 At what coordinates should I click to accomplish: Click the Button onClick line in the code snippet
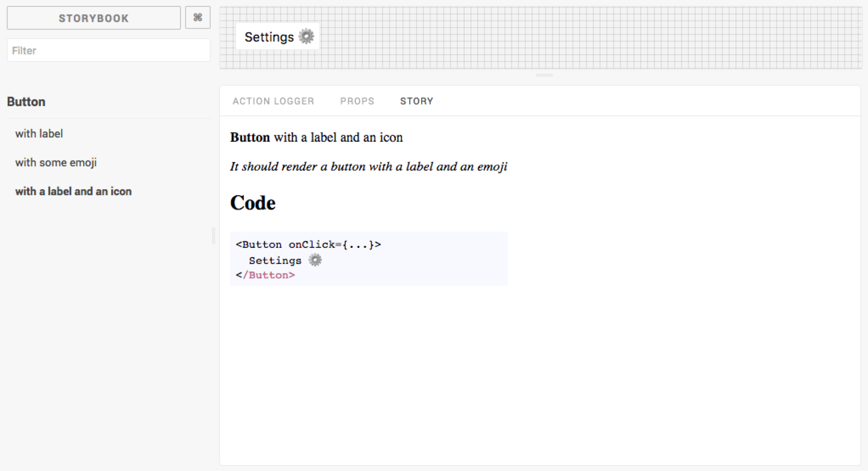308,244
